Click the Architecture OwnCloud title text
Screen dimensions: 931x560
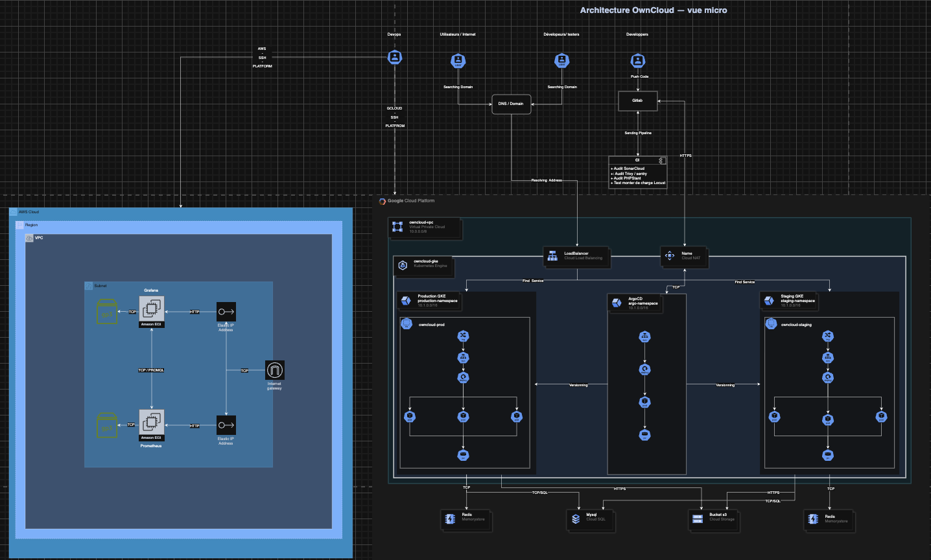pyautogui.click(x=654, y=10)
